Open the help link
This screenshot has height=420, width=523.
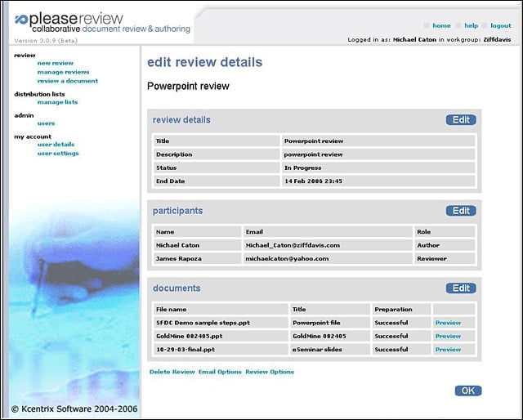point(471,25)
